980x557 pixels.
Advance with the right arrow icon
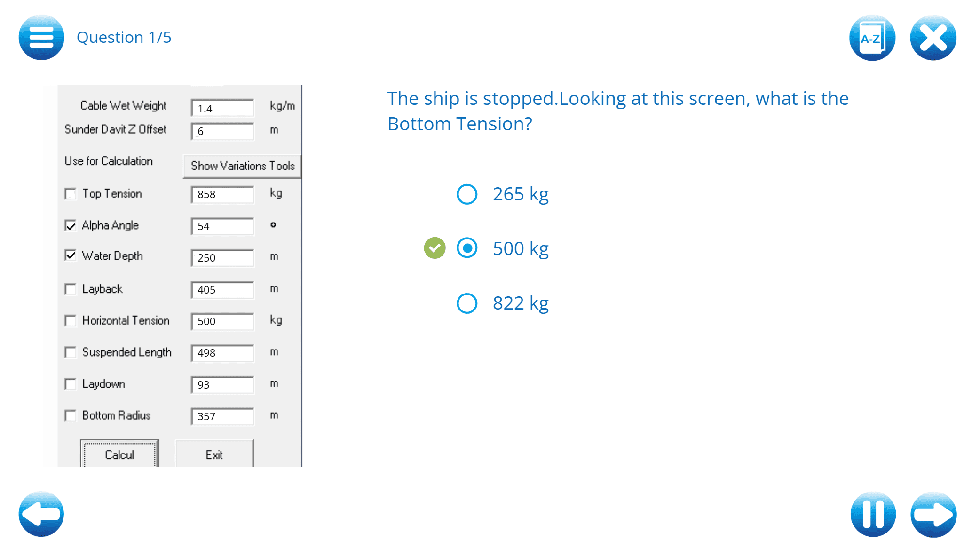[x=933, y=514]
